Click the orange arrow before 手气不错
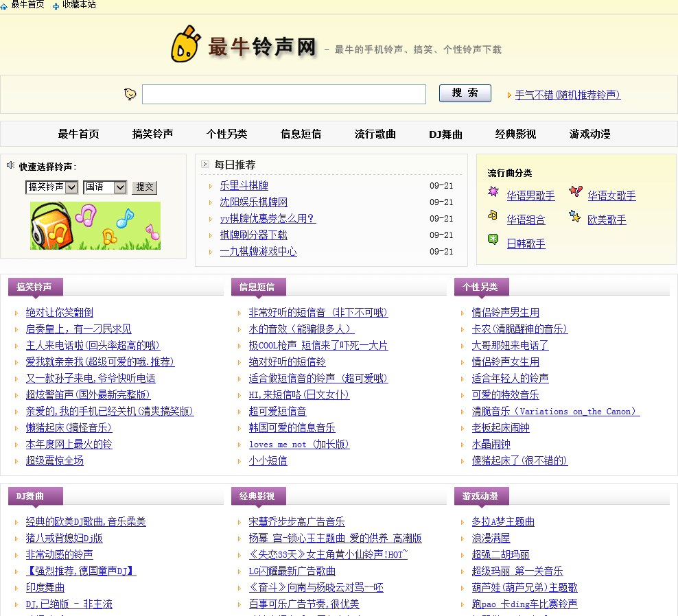Screen dimensions: 678x616 coord(509,95)
